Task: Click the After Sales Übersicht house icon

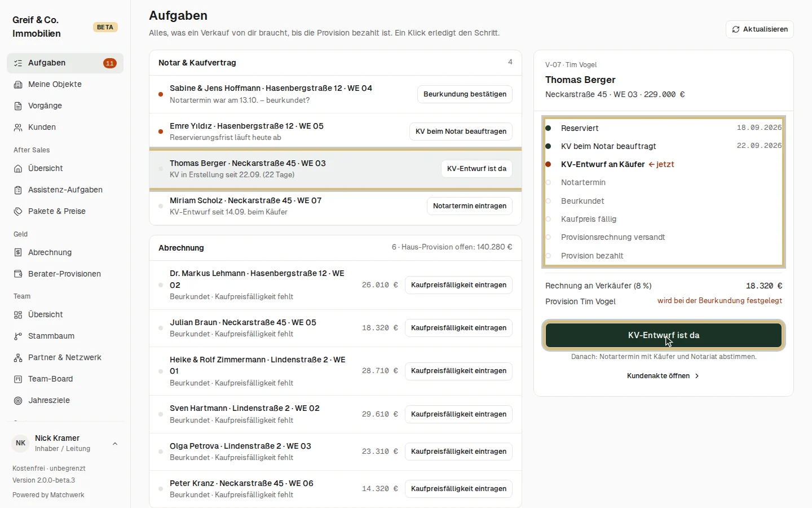Action: pyautogui.click(x=18, y=169)
